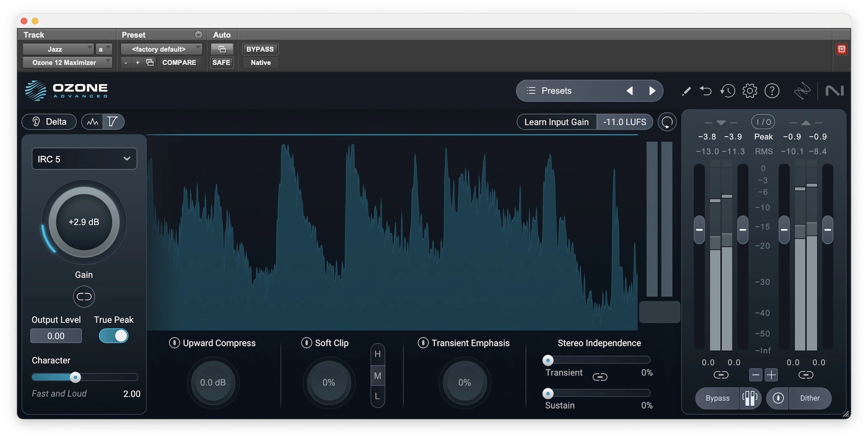The height and width of the screenshot is (439, 868).
Task: Click the Learn Input Gain button
Action: pos(557,122)
